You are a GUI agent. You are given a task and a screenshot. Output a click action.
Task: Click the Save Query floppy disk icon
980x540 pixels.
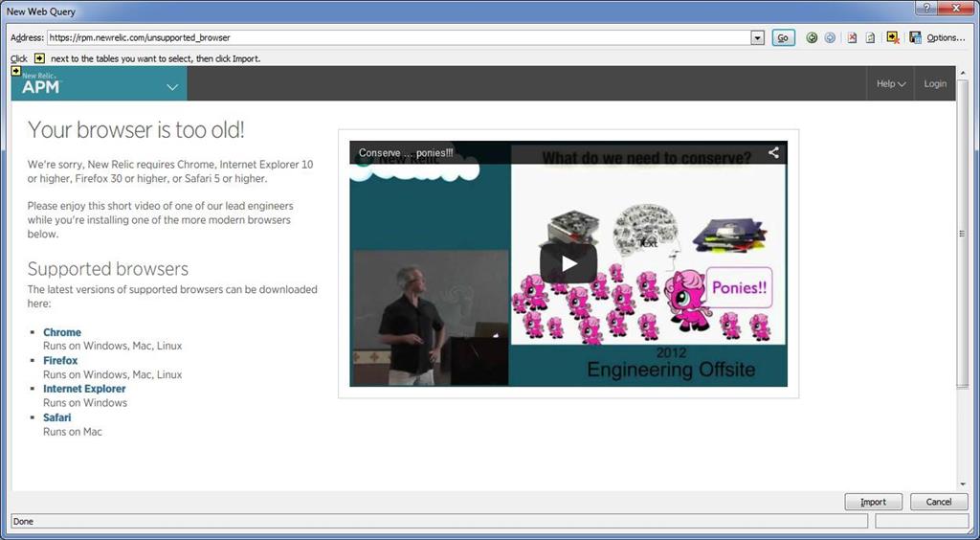(915, 38)
